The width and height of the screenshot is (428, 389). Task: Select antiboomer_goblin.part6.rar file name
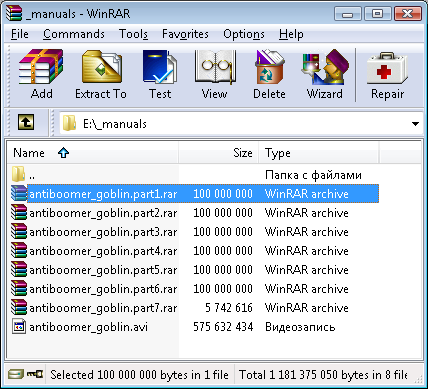tap(103, 289)
